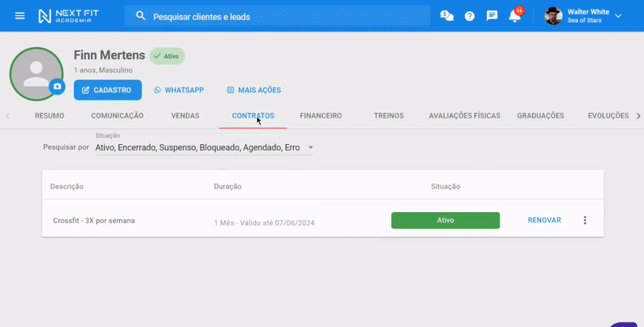Select the Crossfit - 3X por semana description
644x327 pixels.
tap(93, 221)
